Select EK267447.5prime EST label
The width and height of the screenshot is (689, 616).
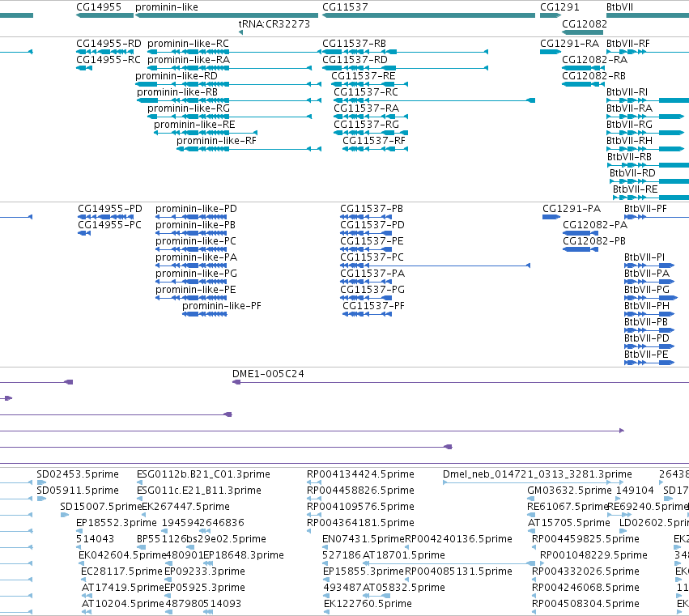point(186,507)
